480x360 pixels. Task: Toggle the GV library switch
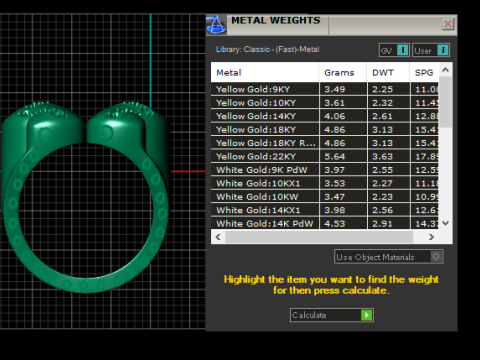394,50
